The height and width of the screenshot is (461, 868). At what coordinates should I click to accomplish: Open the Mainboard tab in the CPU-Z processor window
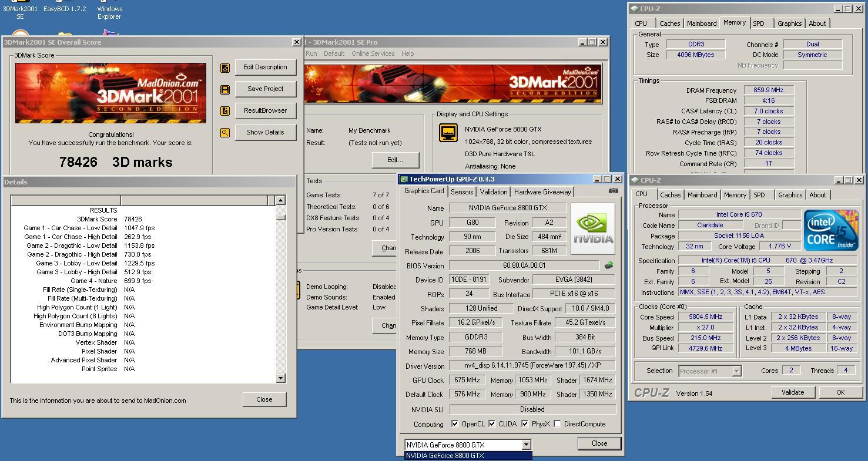point(702,195)
